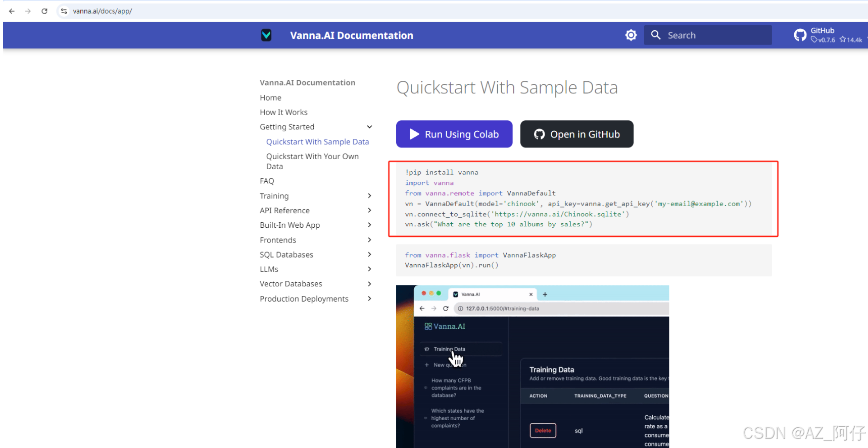The image size is (868, 448).
Task: Open site info icon in address bar
Action: (x=64, y=11)
